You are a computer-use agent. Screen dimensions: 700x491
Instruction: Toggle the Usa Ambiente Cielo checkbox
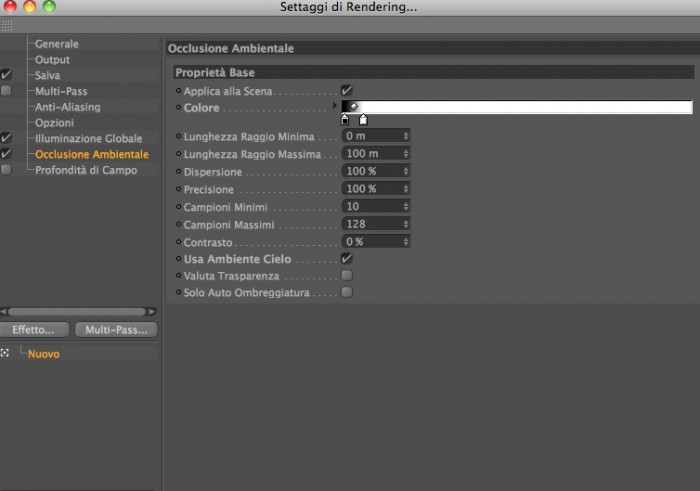point(346,258)
